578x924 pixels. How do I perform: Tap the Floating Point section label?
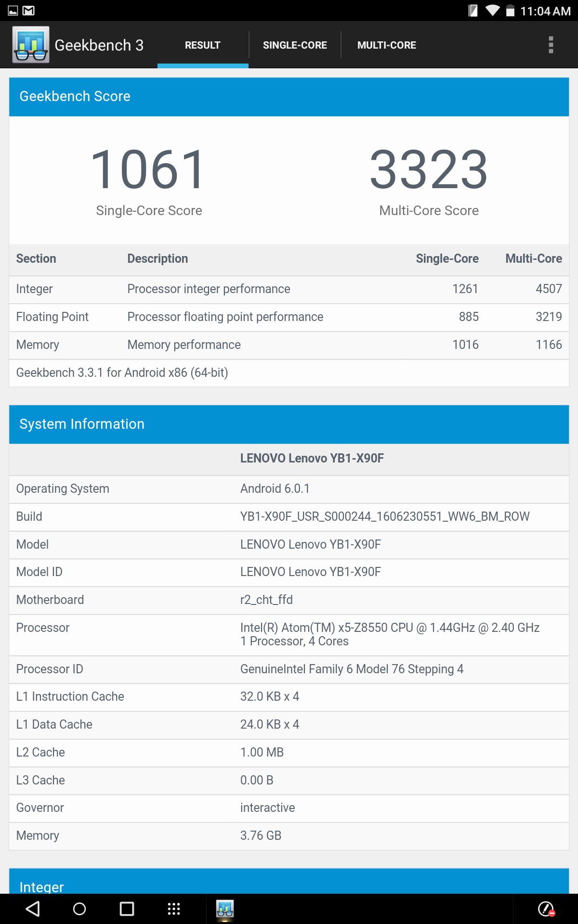pyautogui.click(x=53, y=317)
